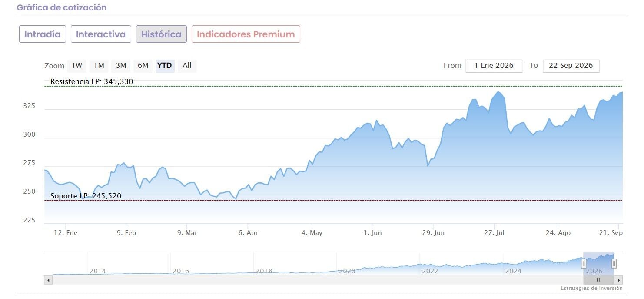Open the Interactiva chart tab
Screen dimensions: 644x299
point(101,34)
